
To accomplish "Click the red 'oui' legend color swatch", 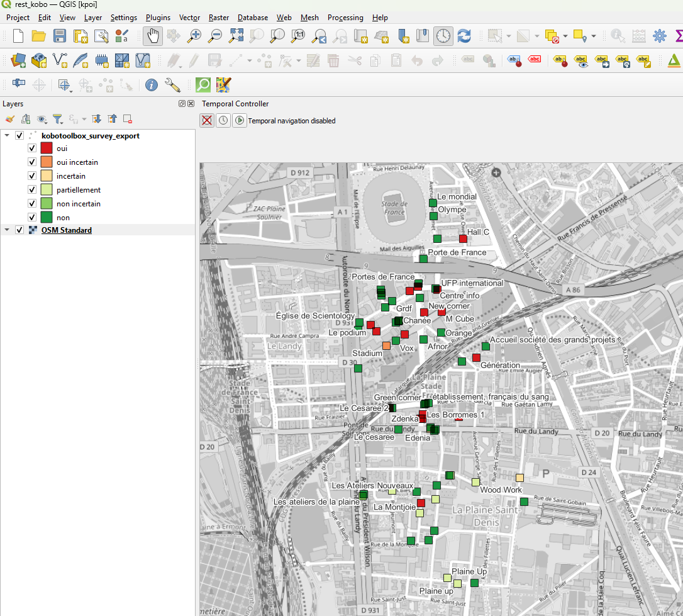I will point(46,148).
